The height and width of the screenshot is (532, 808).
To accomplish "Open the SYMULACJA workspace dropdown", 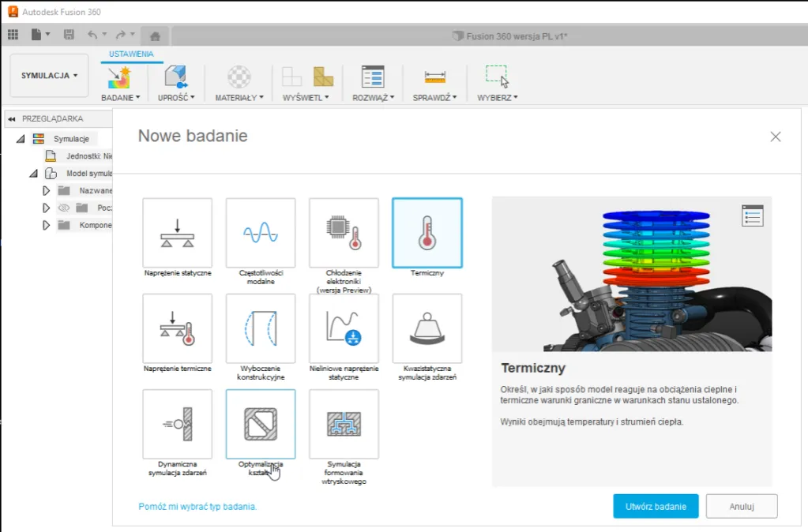I will [x=49, y=76].
